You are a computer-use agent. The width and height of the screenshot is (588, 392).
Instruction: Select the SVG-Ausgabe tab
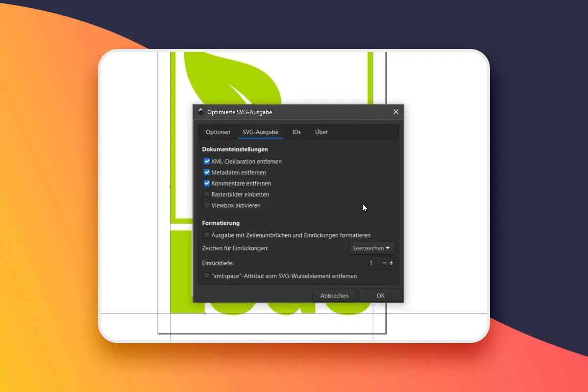[261, 132]
